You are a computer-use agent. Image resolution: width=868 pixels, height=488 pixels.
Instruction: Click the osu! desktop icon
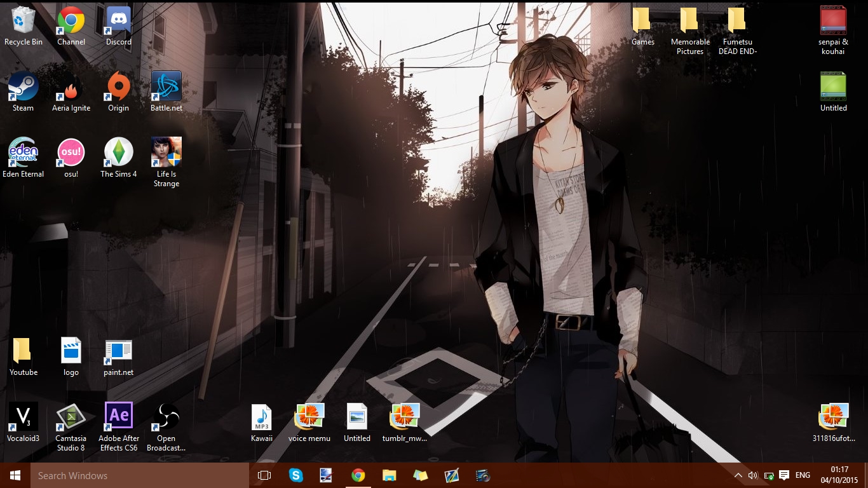71,158
